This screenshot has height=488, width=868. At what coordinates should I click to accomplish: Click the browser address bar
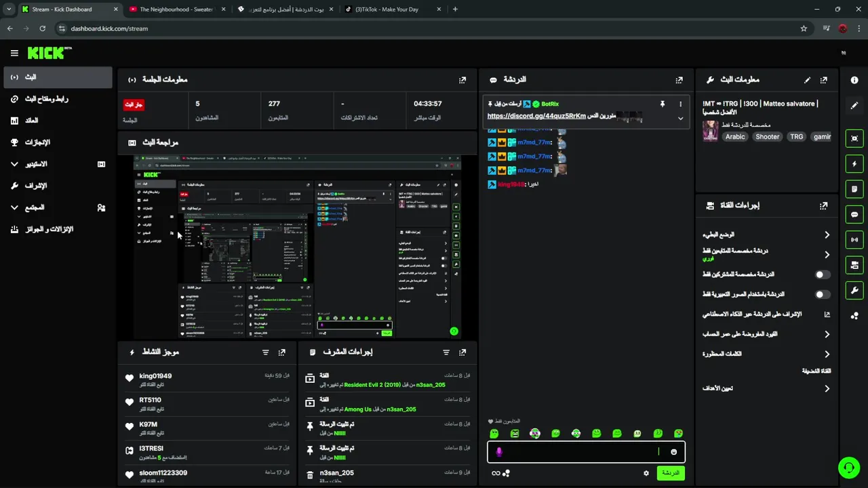[427, 28]
